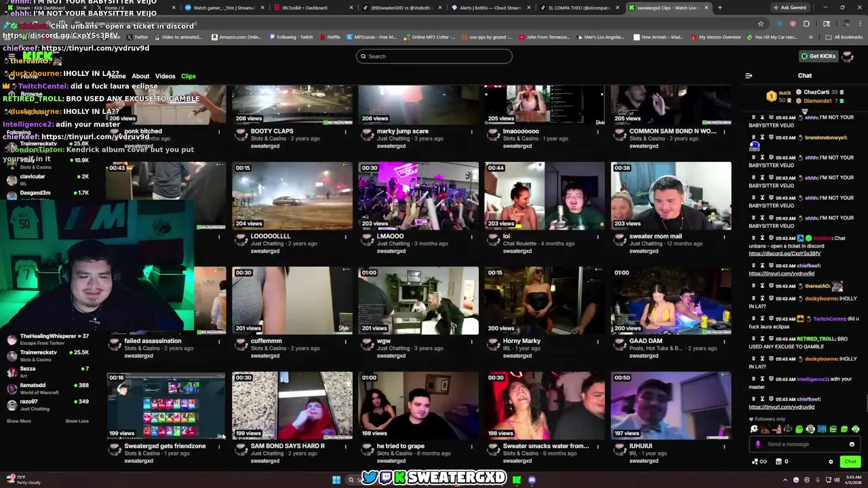Open the 'Following - Twitch' bookmark
Image resolution: width=868 pixels, height=488 pixels.
pos(291,37)
